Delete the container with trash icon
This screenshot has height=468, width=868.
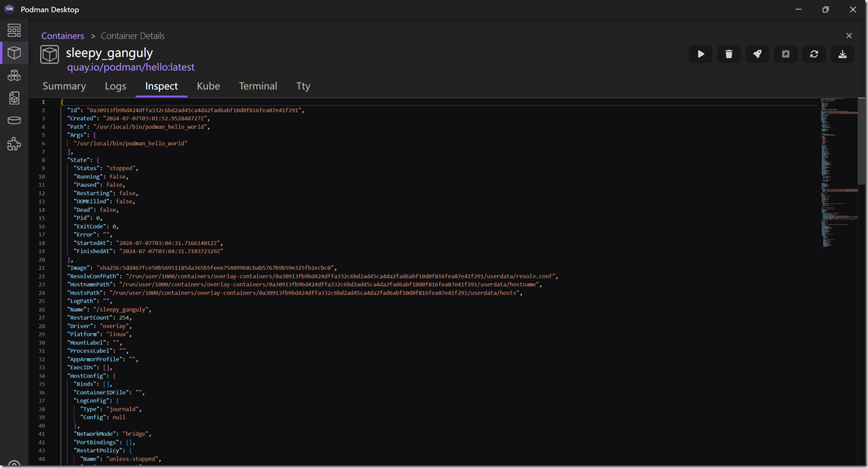(x=729, y=55)
